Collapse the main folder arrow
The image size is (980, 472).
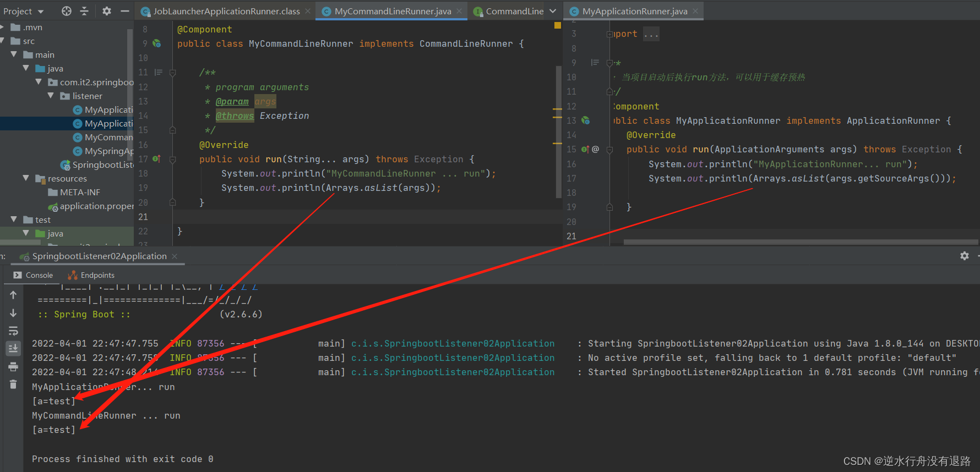point(14,54)
